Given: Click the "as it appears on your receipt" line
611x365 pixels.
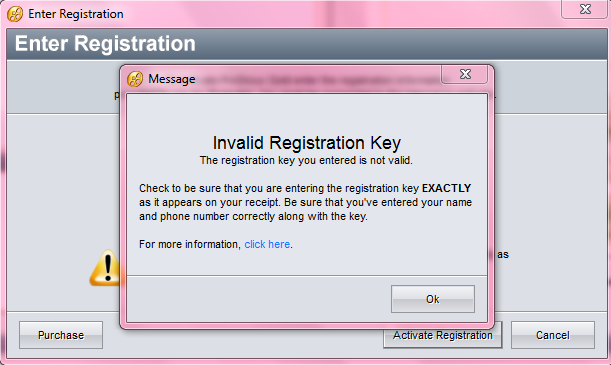Looking at the screenshot, I should [306, 203].
